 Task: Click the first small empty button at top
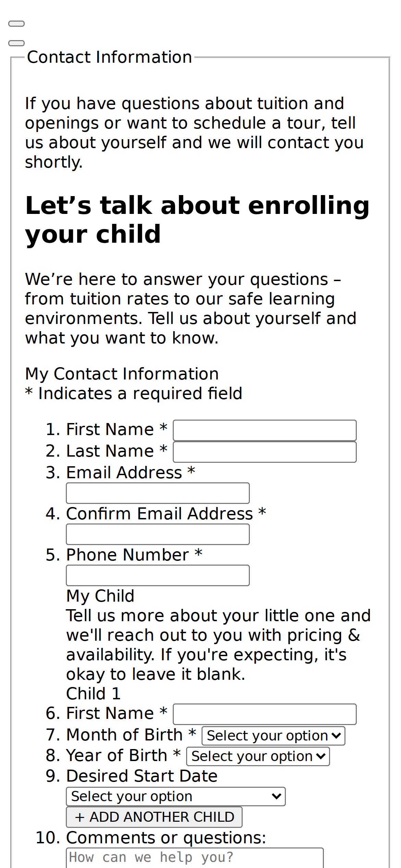pyautogui.click(x=16, y=24)
